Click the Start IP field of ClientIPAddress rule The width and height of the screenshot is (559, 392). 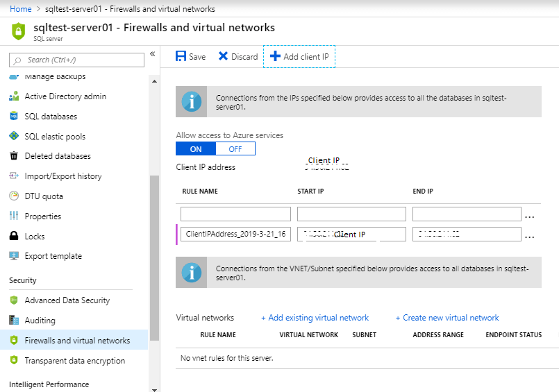(351, 234)
